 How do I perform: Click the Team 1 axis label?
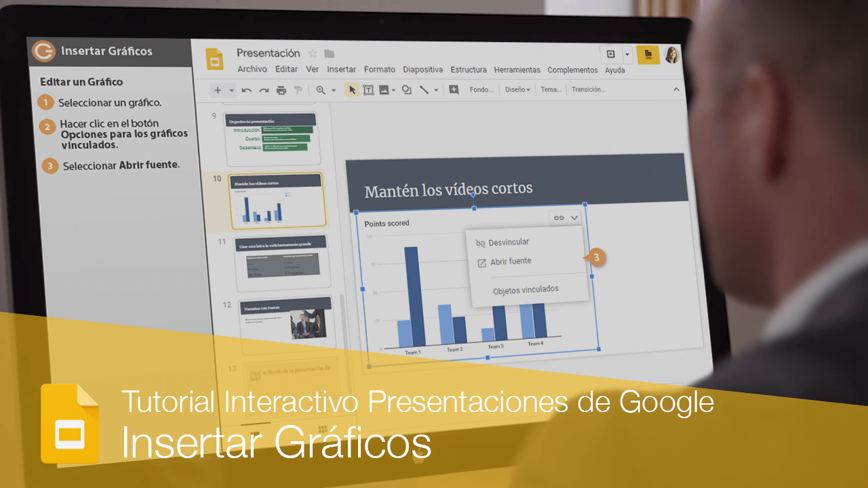coord(413,352)
